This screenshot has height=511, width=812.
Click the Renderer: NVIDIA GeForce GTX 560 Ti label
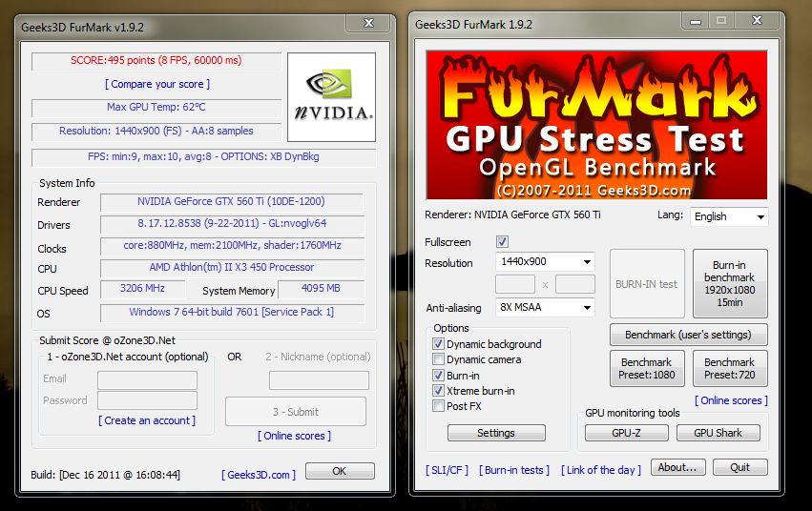point(512,215)
